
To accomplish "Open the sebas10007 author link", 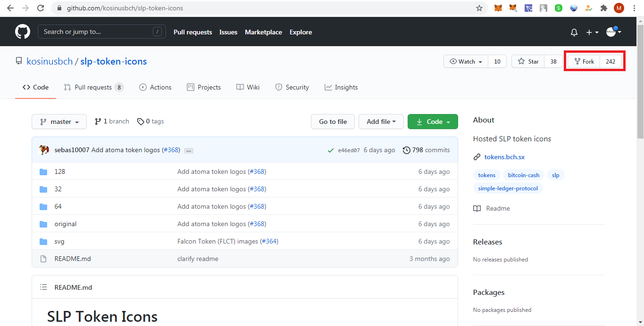I will [72, 150].
